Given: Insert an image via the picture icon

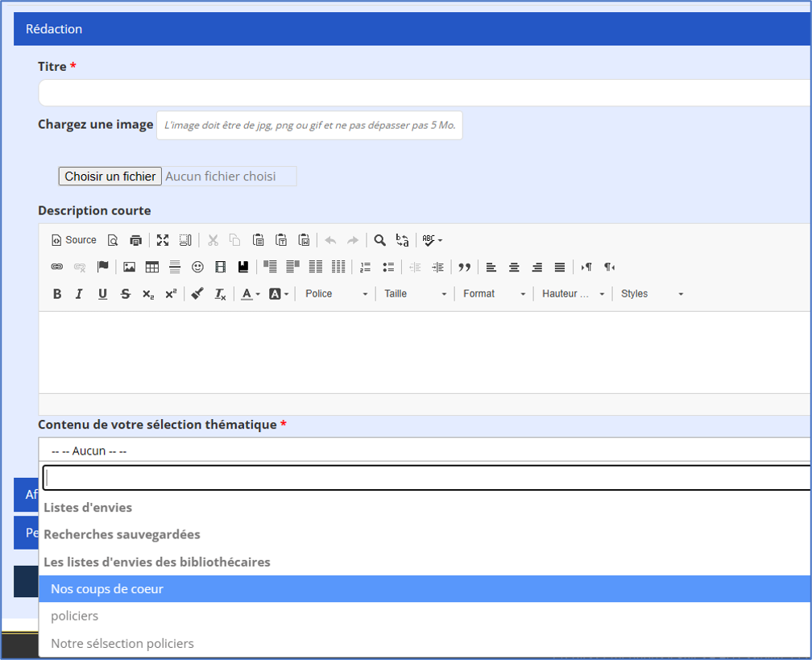Looking at the screenshot, I should coord(129,267).
